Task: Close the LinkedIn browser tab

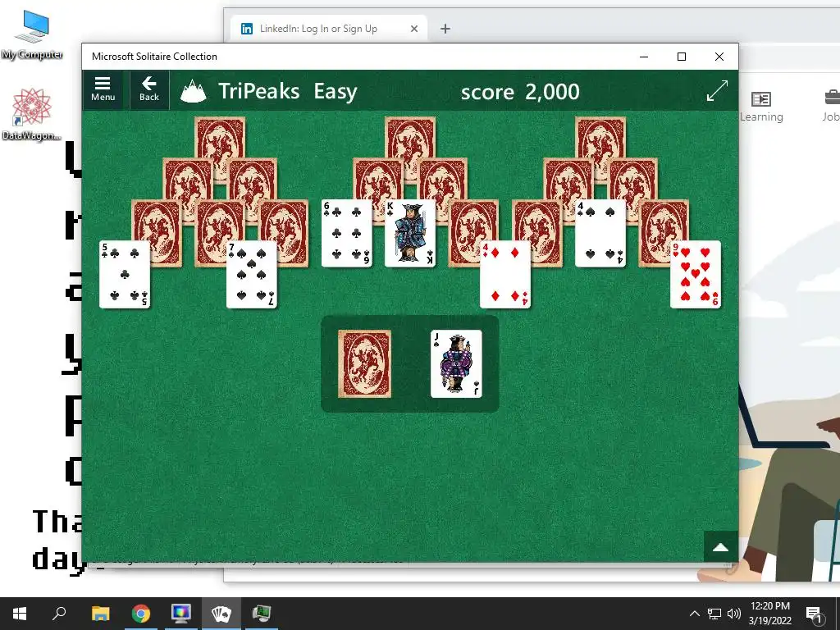Action: point(414,29)
